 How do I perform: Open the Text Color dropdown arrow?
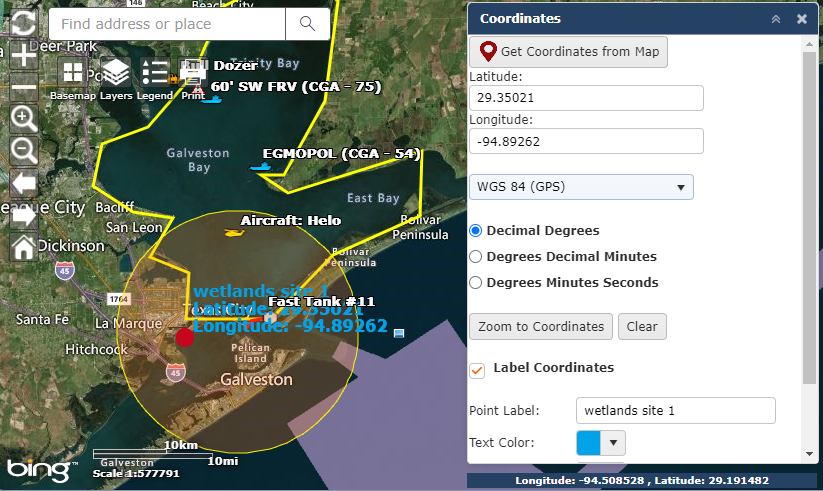(x=613, y=443)
